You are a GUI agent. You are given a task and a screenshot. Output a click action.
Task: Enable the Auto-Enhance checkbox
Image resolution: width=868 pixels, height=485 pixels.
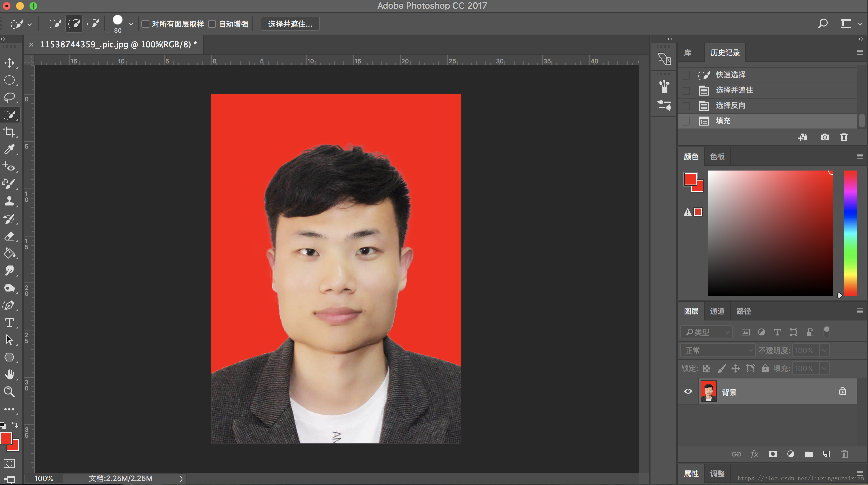tap(212, 24)
